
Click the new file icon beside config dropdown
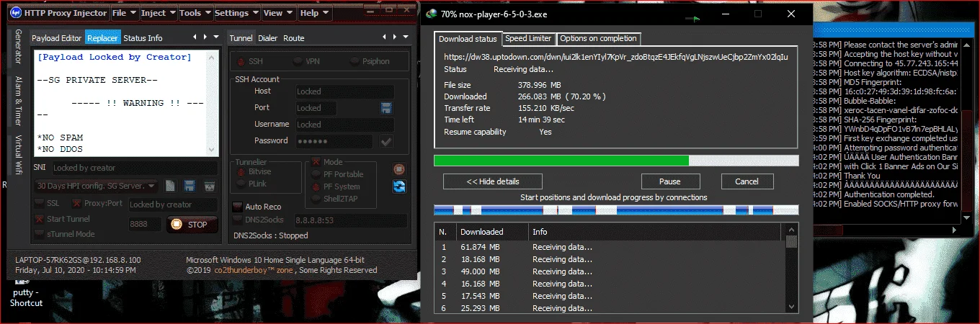point(171,186)
